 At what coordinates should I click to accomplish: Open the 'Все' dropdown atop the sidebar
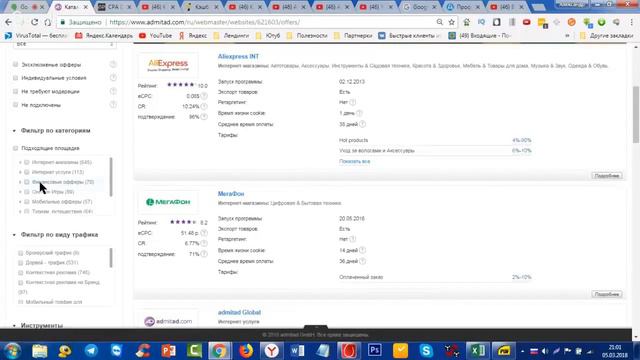65,44
